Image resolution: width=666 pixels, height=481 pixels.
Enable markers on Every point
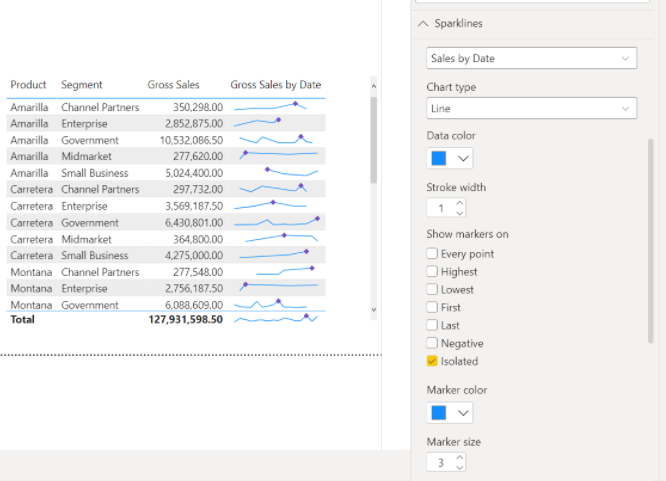432,254
